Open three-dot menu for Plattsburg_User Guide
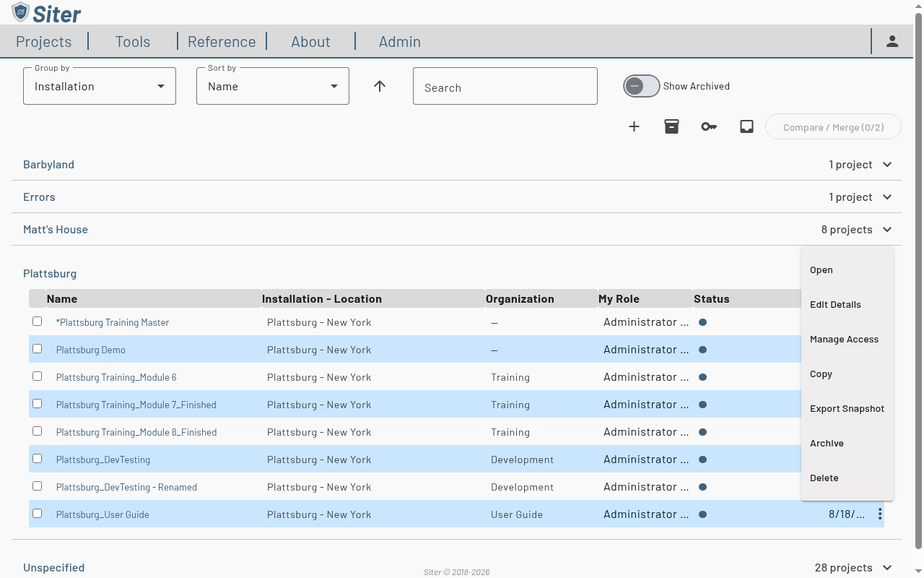 pyautogui.click(x=880, y=514)
